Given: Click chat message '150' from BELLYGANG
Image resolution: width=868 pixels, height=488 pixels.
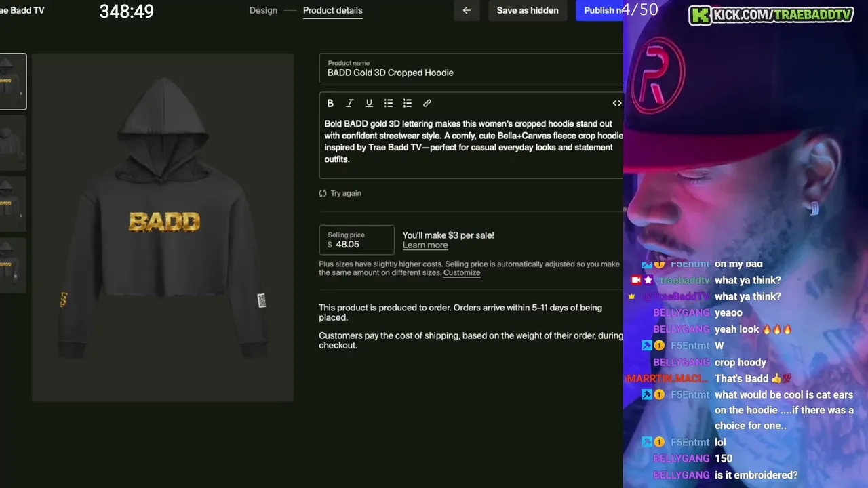Looking at the screenshot, I should (x=724, y=459).
